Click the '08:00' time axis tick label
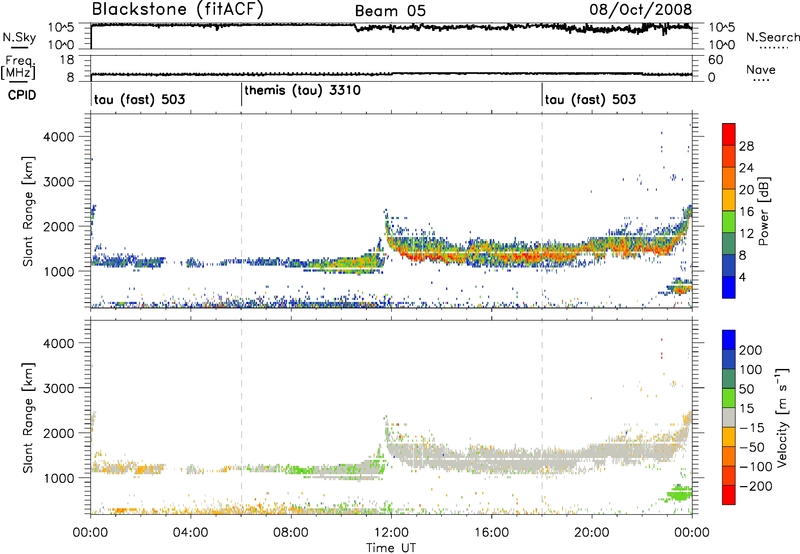800x554 pixels. click(291, 533)
